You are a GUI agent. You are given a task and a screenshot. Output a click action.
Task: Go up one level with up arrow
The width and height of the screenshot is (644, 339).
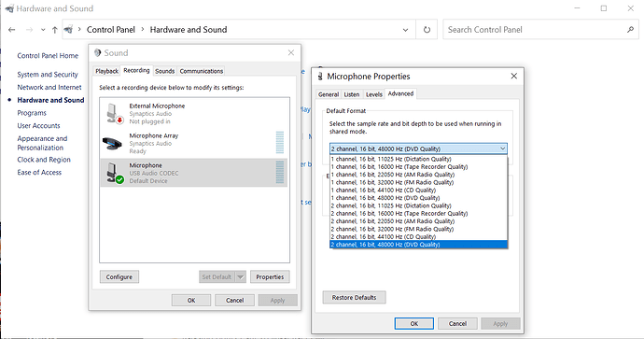(x=55, y=30)
